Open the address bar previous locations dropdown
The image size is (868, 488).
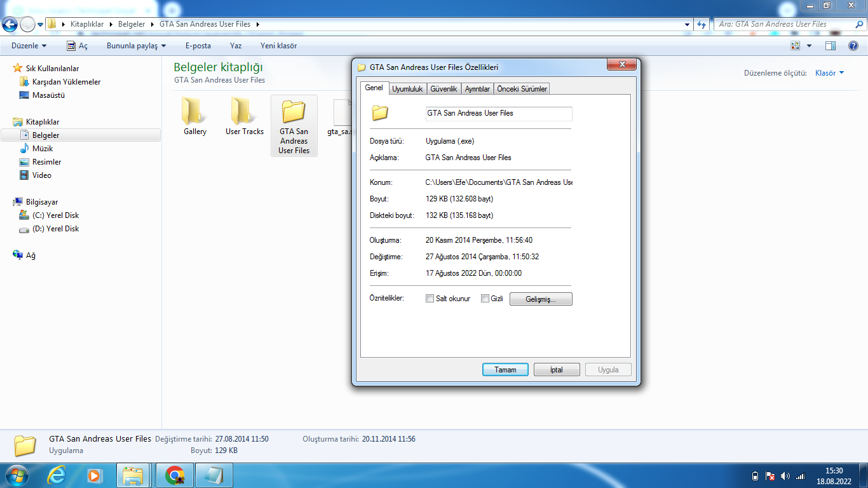tap(688, 24)
